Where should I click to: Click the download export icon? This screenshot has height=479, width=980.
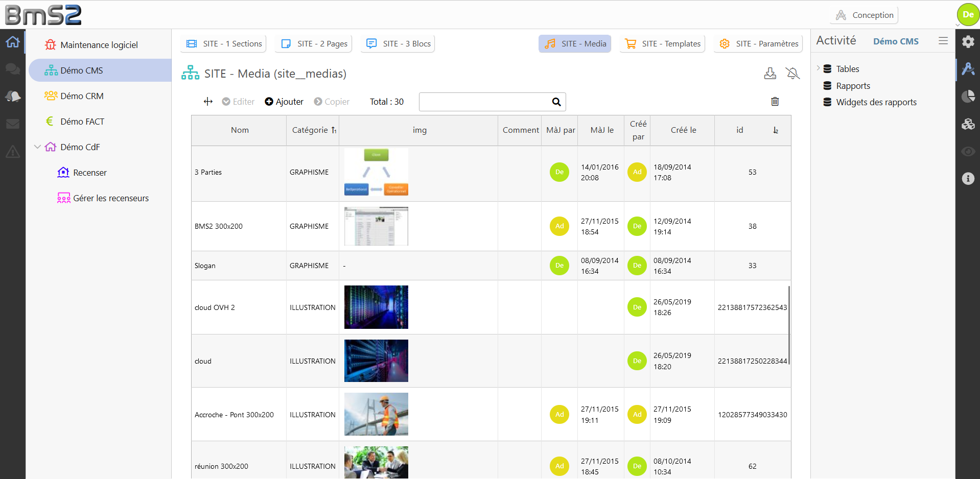[x=770, y=74]
